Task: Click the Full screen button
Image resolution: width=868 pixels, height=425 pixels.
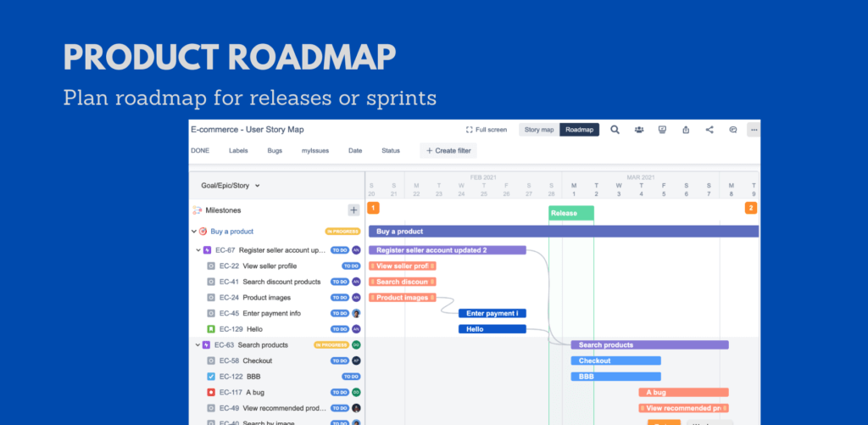Action: pos(486,130)
